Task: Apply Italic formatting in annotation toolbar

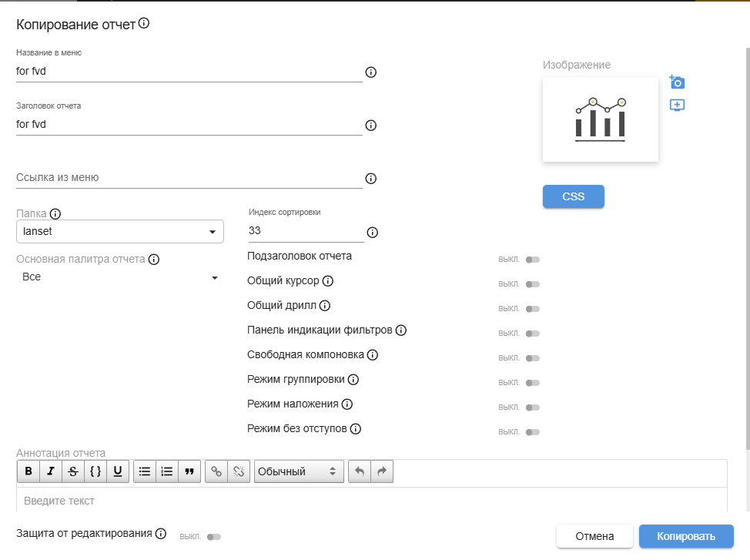Action: pos(51,471)
